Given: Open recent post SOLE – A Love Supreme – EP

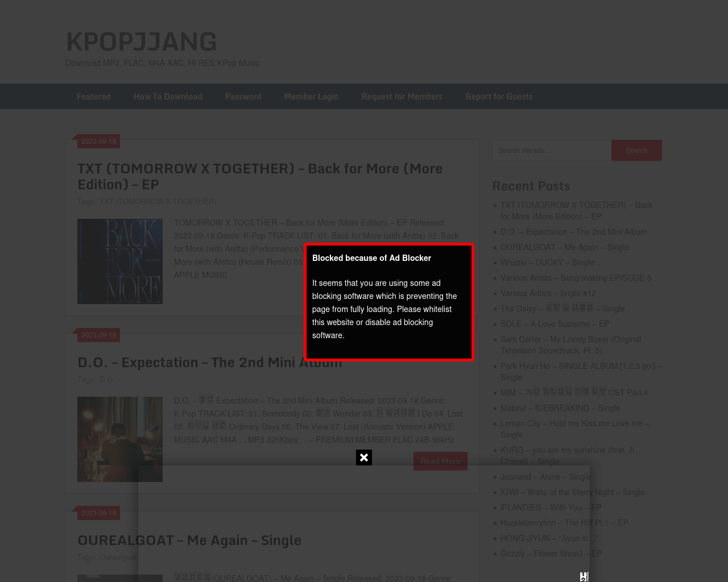Looking at the screenshot, I should tap(555, 324).
